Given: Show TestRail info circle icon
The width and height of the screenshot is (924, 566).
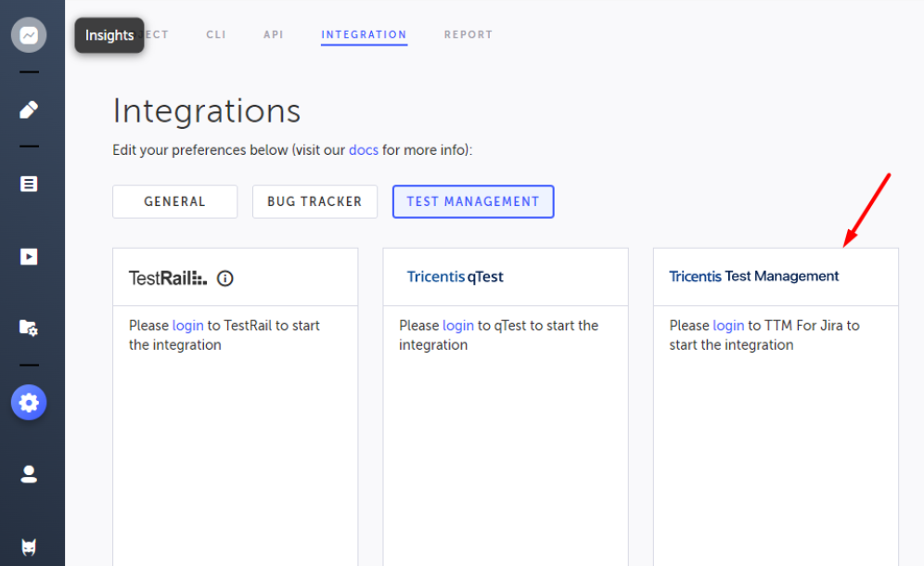Looking at the screenshot, I should [225, 278].
